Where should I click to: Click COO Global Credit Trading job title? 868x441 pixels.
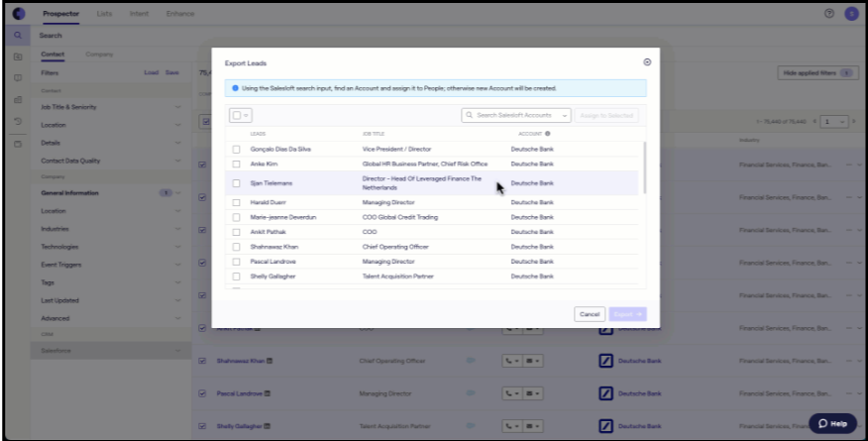coord(400,217)
